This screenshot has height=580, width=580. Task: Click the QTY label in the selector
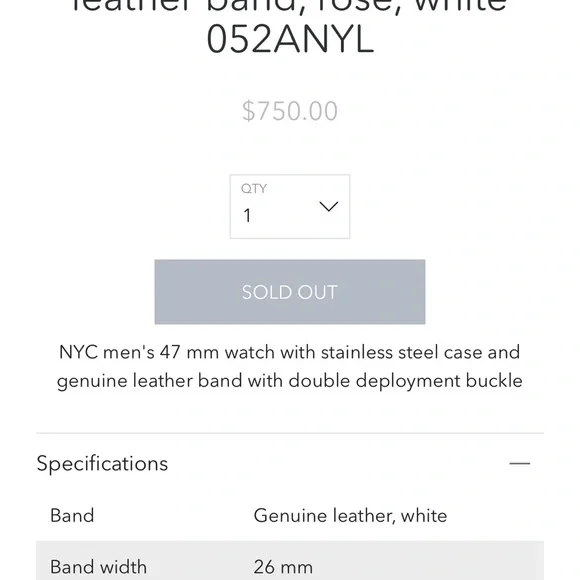(254, 188)
